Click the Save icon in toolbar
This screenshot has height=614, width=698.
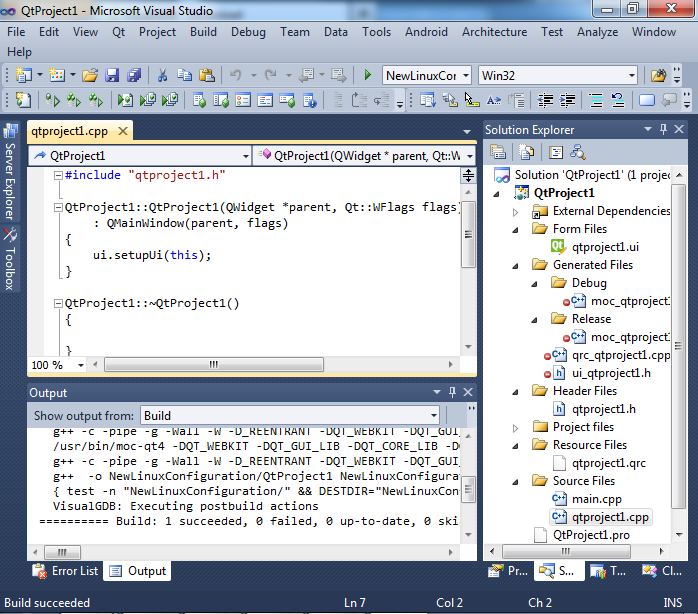point(112,75)
